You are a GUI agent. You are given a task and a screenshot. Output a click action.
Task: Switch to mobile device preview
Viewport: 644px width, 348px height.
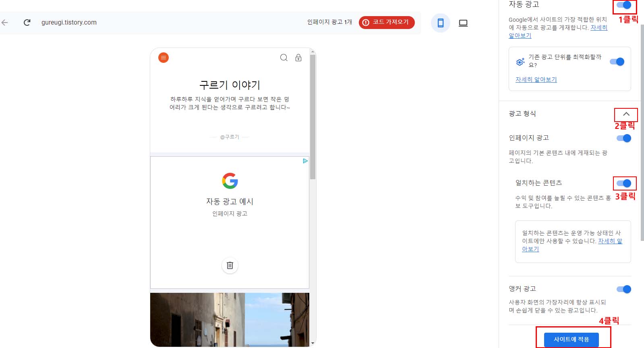coord(441,23)
